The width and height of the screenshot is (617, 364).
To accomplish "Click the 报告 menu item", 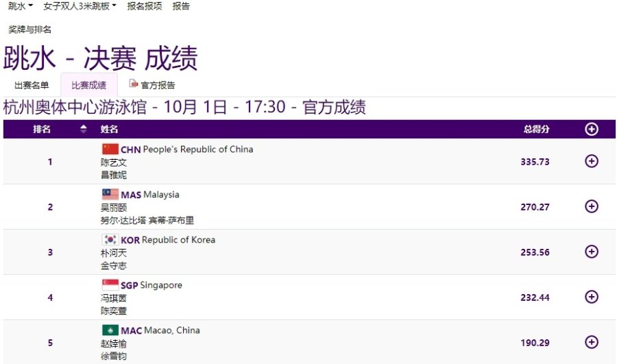I will 181,6.
